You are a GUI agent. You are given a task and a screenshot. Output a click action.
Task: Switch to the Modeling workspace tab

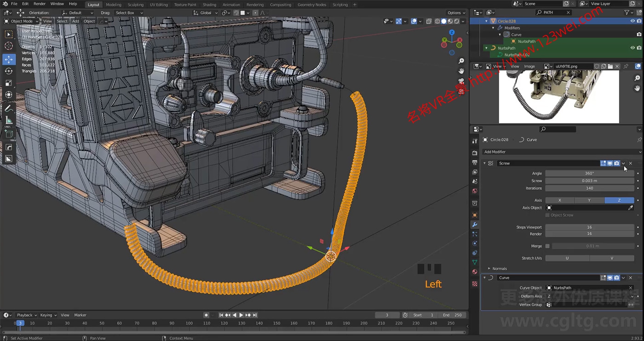(113, 5)
